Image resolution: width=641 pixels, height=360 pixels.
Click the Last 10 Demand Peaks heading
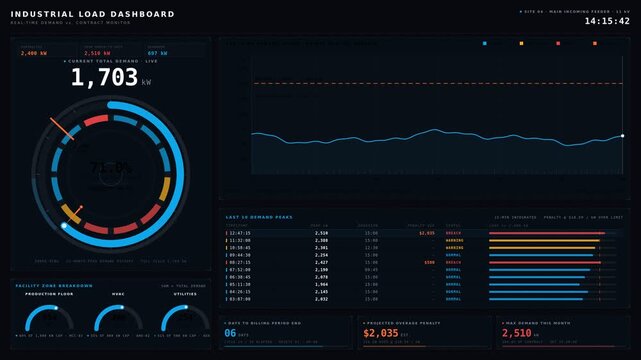(259, 217)
